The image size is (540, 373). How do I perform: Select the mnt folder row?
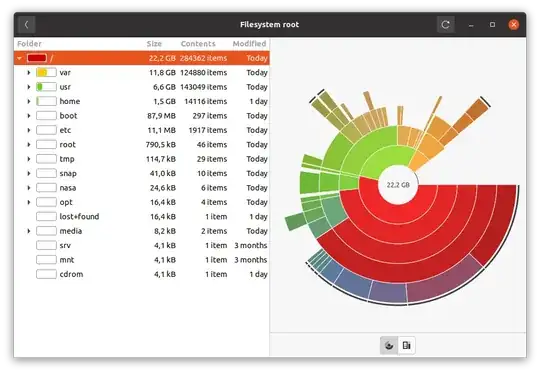pyautogui.click(x=142, y=260)
